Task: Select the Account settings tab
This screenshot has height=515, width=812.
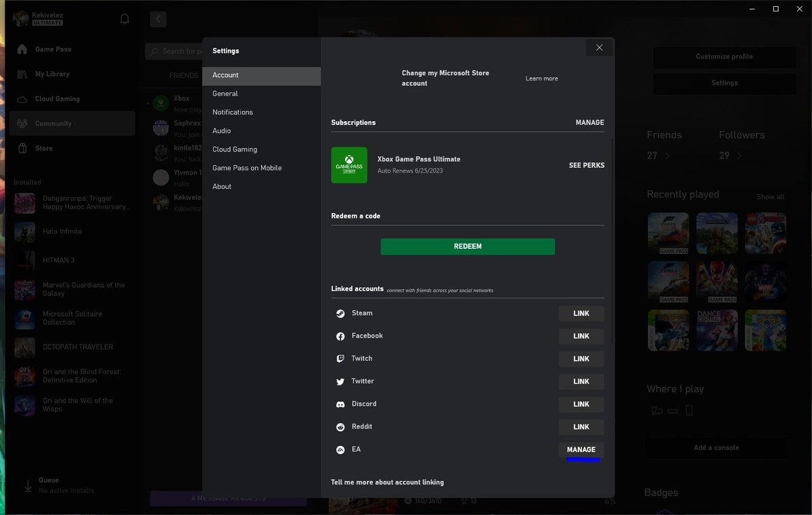Action: pyautogui.click(x=261, y=75)
